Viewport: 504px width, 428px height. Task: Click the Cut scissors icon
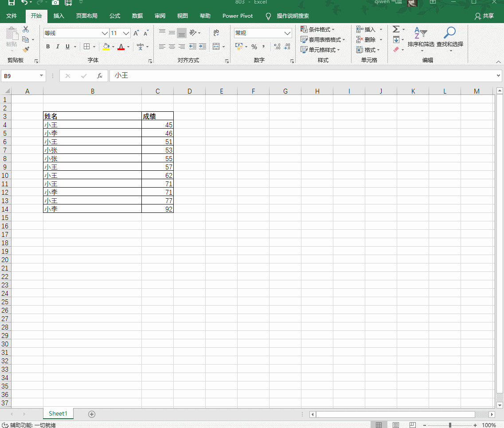point(26,30)
